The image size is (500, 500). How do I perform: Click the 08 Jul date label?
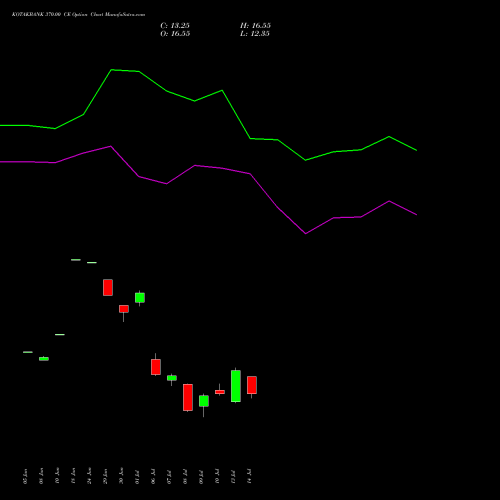click(x=186, y=477)
